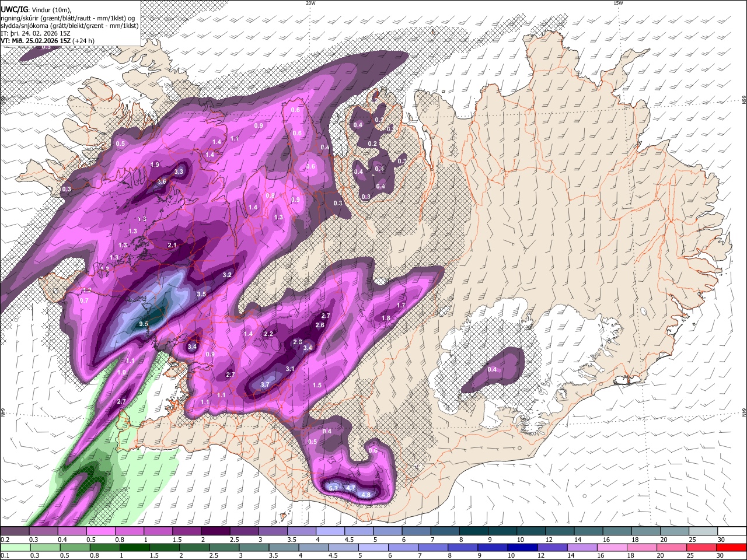Click the 1.8 value label on the map
The height and width of the screenshot is (560, 747).
pos(386,318)
